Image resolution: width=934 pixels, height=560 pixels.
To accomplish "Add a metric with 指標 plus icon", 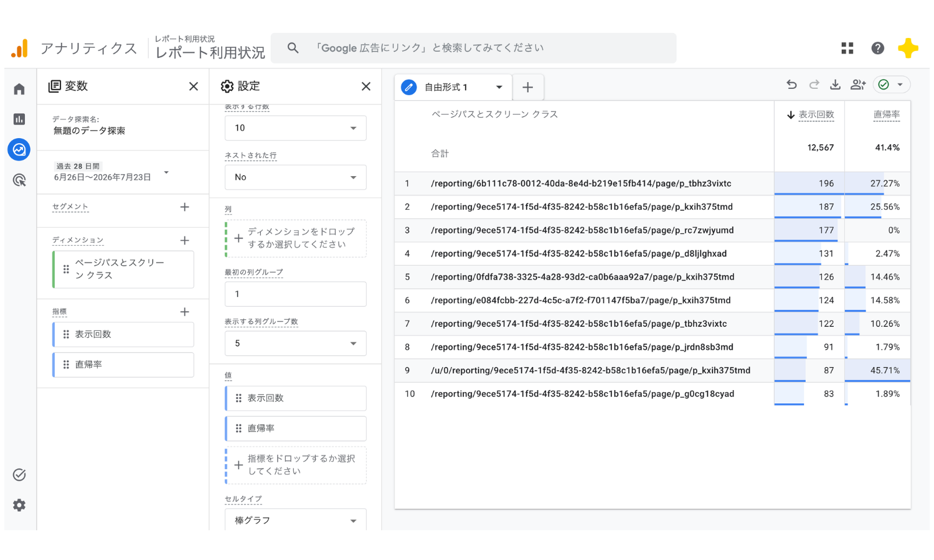I will [x=185, y=312].
